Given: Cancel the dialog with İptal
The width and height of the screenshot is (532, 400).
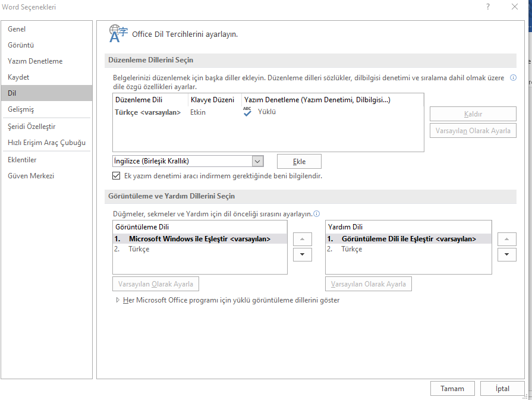Looking at the screenshot, I should [502, 389].
